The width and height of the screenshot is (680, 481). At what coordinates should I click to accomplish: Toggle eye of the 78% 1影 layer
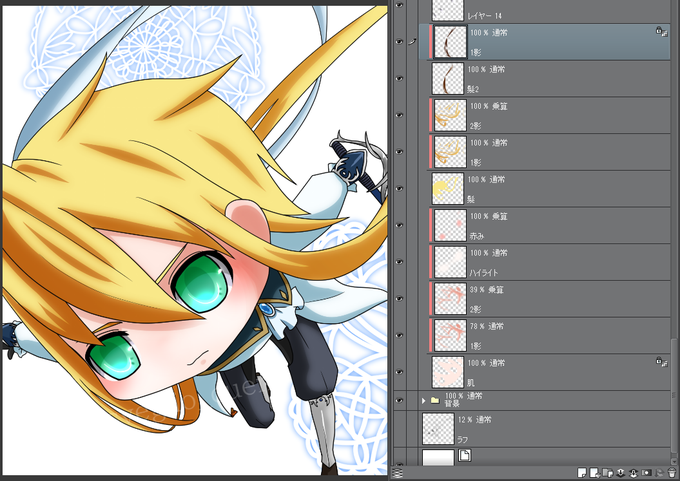pos(399,335)
